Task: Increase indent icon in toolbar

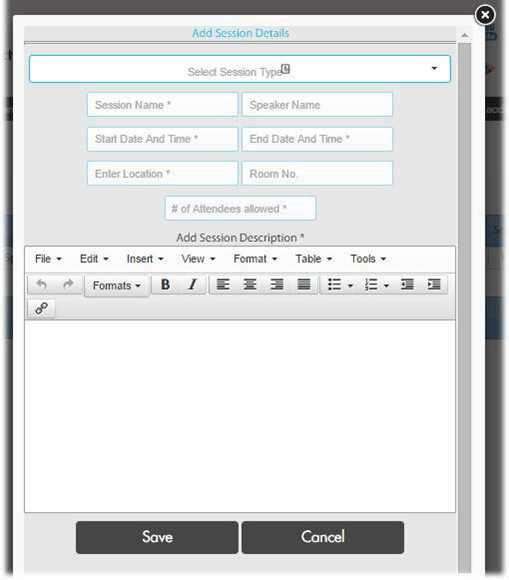Action: 434,285
